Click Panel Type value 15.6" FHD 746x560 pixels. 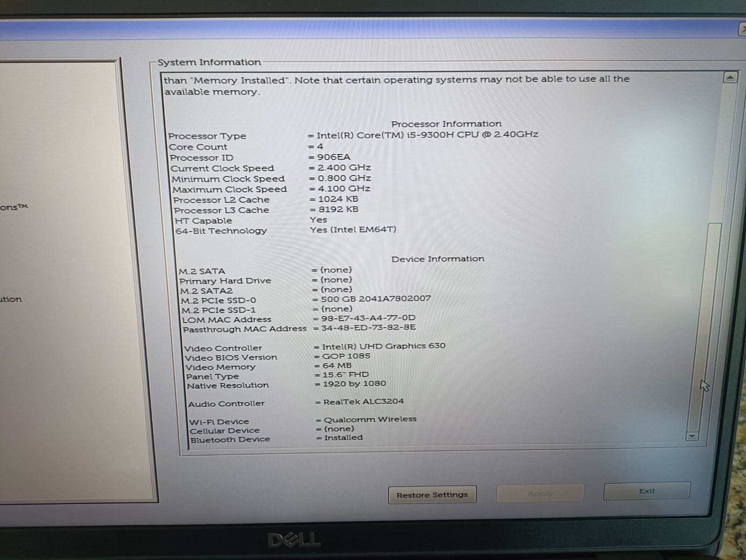346,375
